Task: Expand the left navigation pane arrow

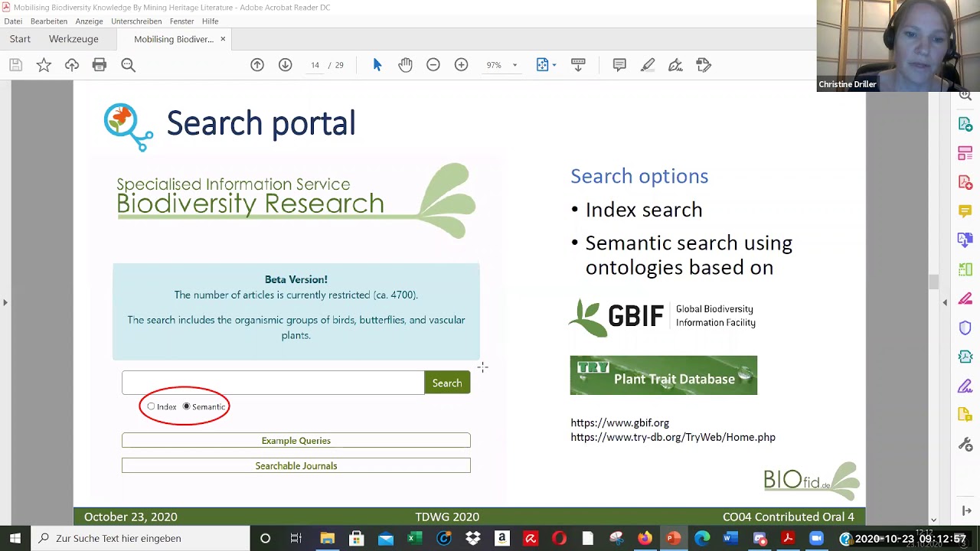Action: coord(5,302)
